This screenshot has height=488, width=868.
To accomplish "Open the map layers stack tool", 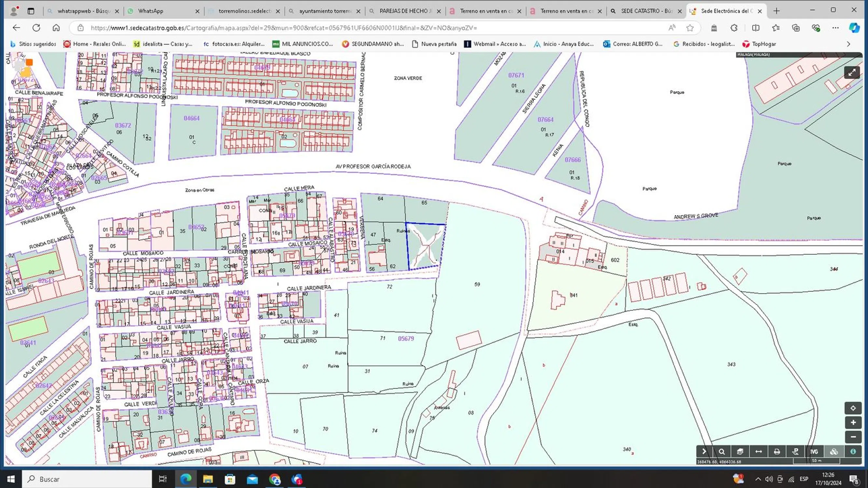I will click(x=740, y=452).
